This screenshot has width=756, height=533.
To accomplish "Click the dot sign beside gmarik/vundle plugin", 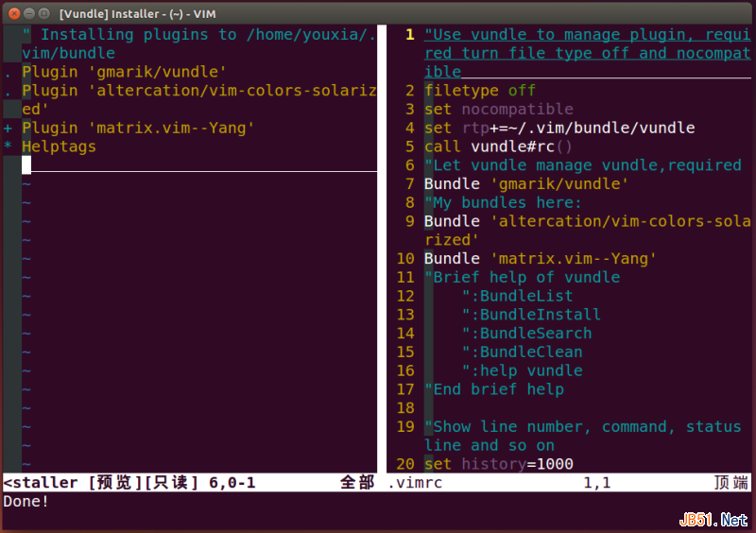I will pos(8,76).
